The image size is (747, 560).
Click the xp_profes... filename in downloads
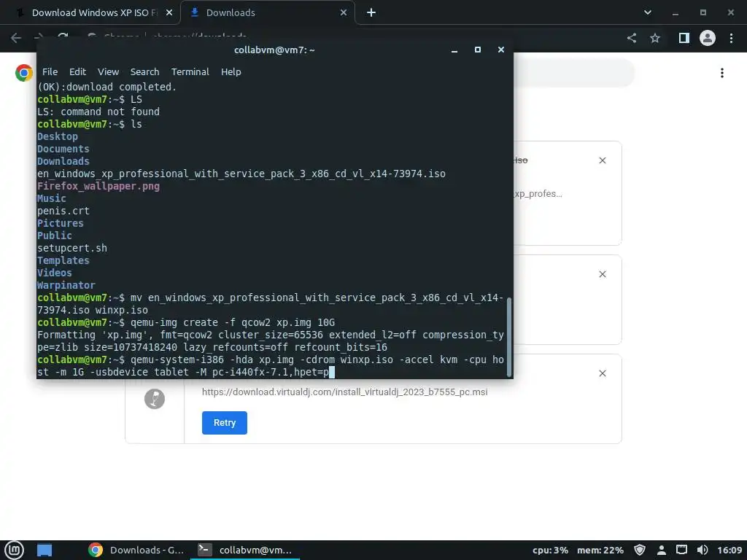click(x=538, y=194)
